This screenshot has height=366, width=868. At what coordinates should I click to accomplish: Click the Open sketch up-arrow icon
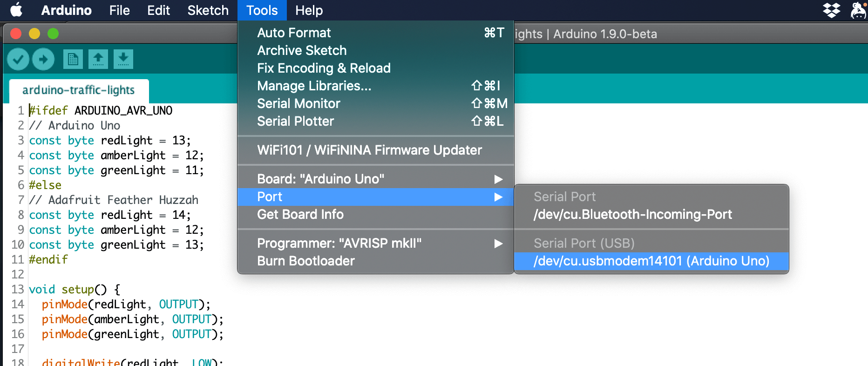point(98,59)
